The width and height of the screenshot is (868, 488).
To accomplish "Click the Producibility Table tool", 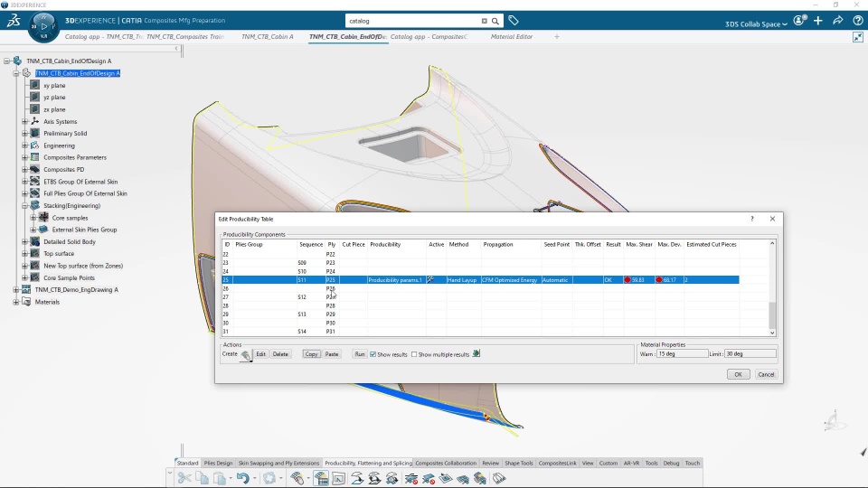I will (x=321, y=478).
